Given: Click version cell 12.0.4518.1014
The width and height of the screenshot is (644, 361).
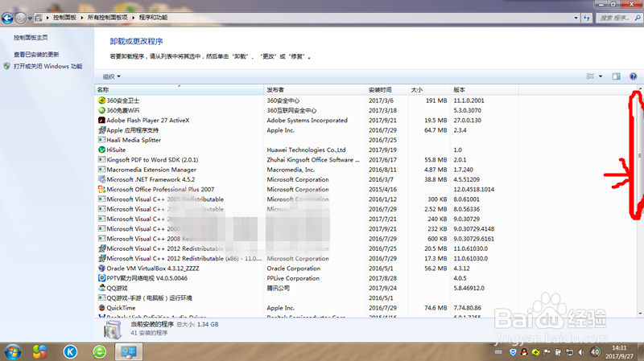Looking at the screenshot, I should point(473,189).
